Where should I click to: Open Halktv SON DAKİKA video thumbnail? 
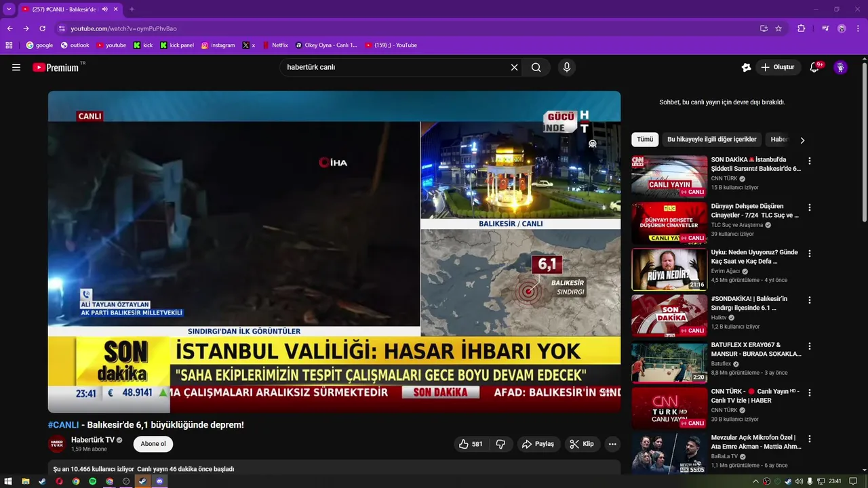(669, 315)
